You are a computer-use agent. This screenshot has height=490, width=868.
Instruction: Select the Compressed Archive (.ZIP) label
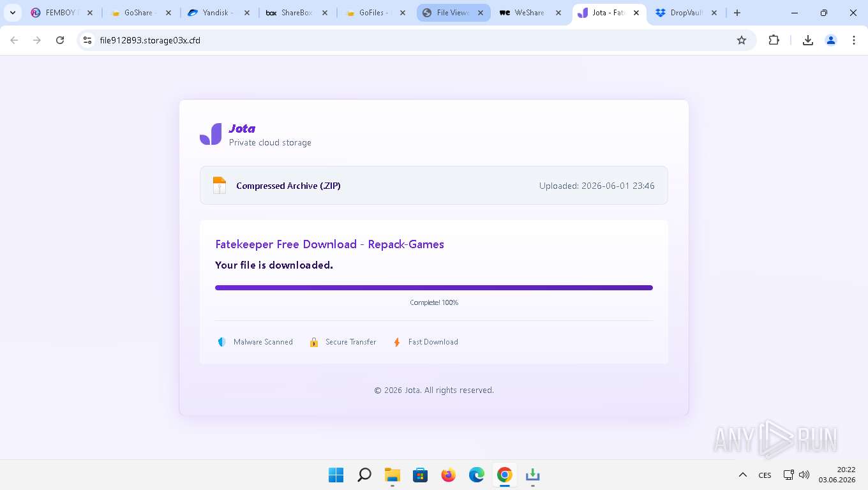[x=288, y=186]
